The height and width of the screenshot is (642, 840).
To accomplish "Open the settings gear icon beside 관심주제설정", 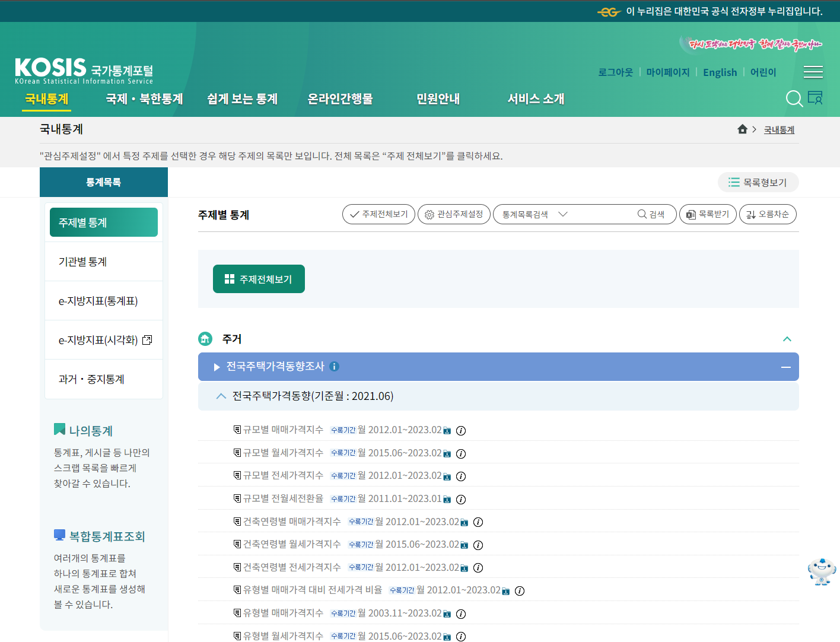I will tap(429, 214).
